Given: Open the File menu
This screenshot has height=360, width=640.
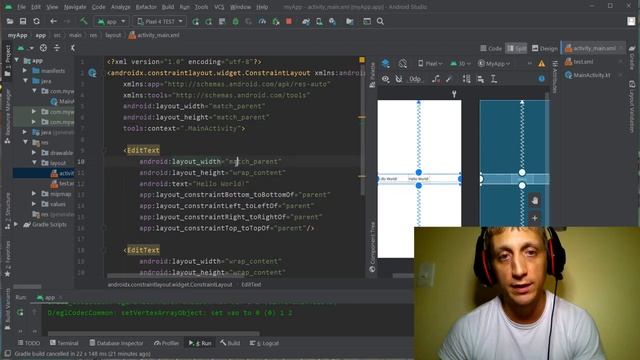Looking at the screenshot, I should pos(21,7).
